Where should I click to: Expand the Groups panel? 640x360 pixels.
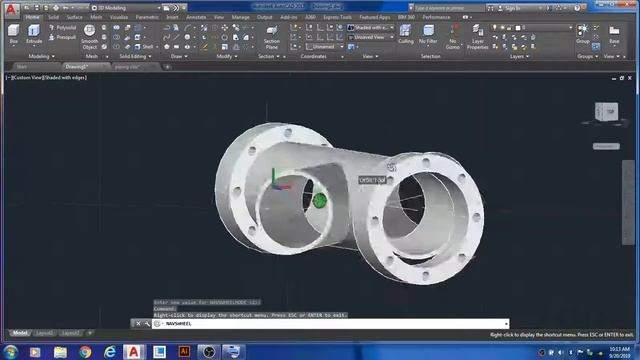point(587,56)
